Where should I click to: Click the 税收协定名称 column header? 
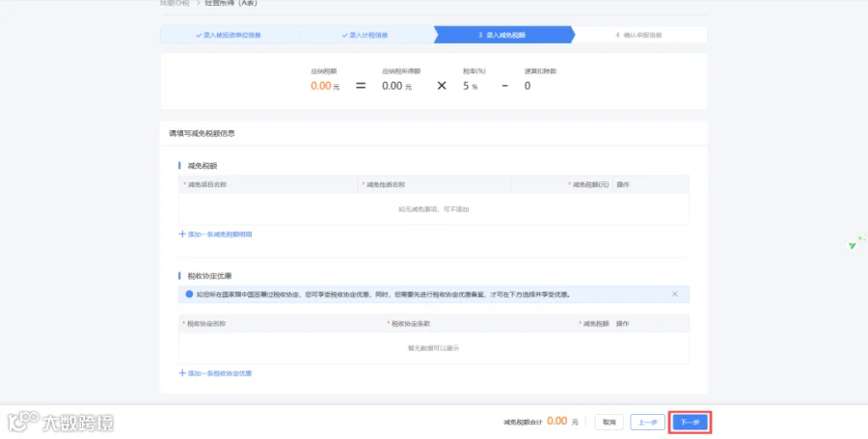[x=206, y=323]
